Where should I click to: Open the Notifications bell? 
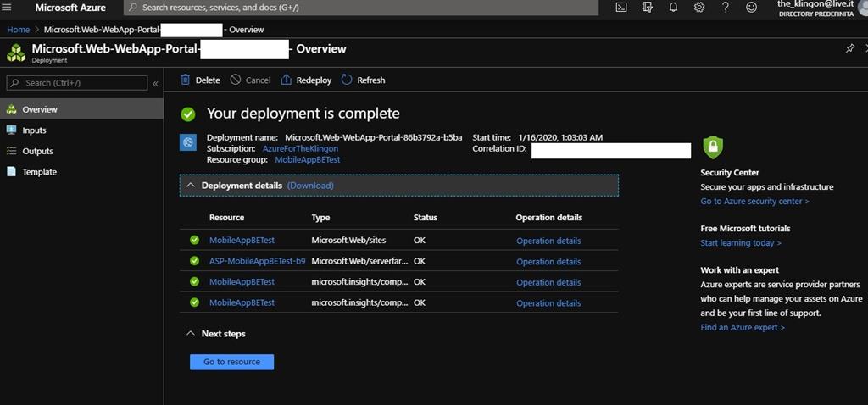tap(673, 8)
